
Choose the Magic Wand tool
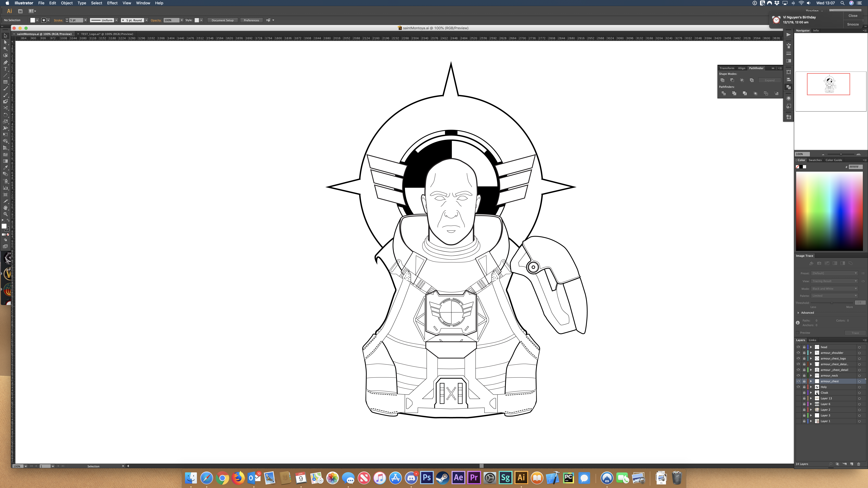(x=5, y=49)
